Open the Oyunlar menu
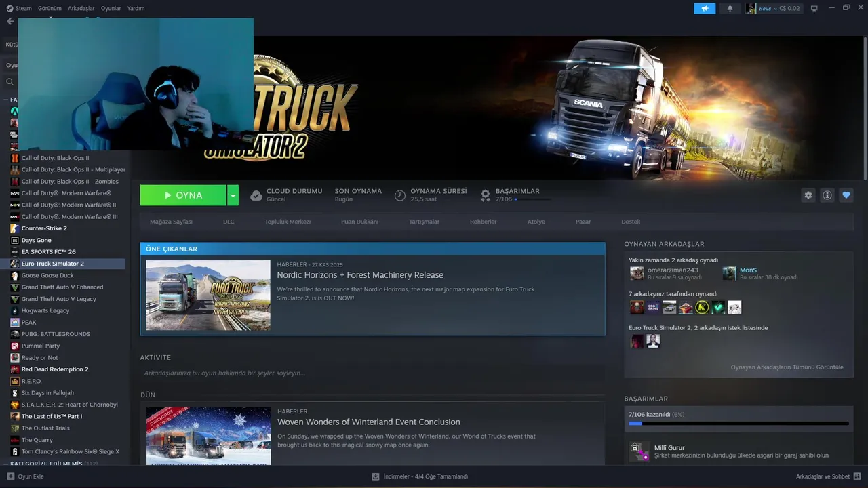The width and height of the screenshot is (868, 488). point(111,9)
